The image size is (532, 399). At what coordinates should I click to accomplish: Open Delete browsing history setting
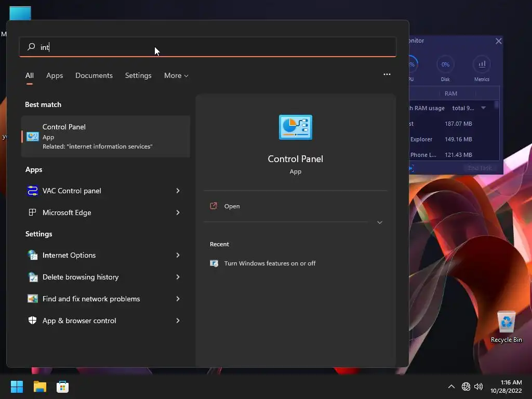click(x=105, y=277)
